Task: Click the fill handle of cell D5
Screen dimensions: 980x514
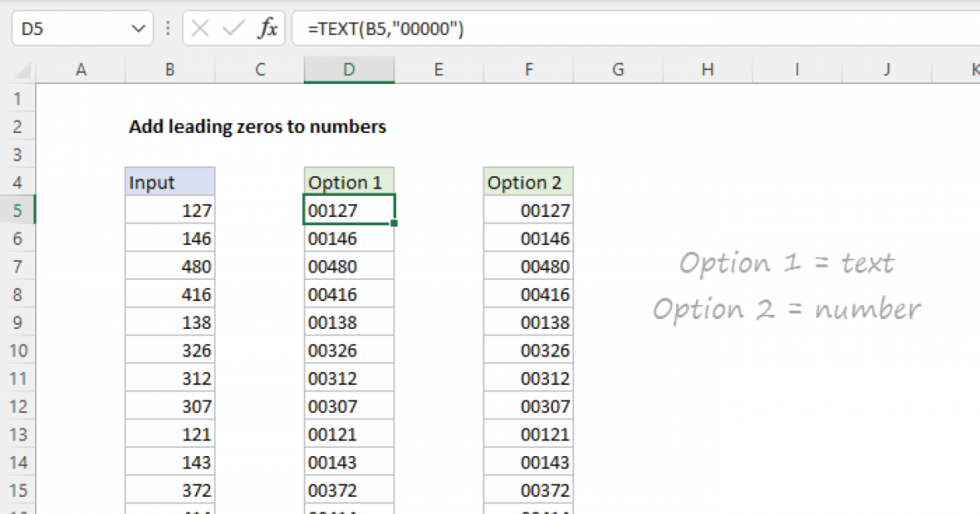Action: [394, 223]
